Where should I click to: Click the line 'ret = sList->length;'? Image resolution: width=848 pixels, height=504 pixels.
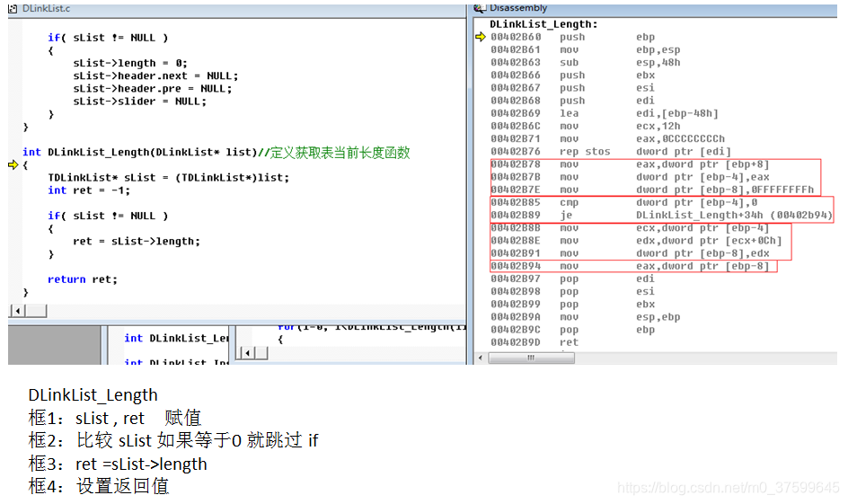click(137, 241)
